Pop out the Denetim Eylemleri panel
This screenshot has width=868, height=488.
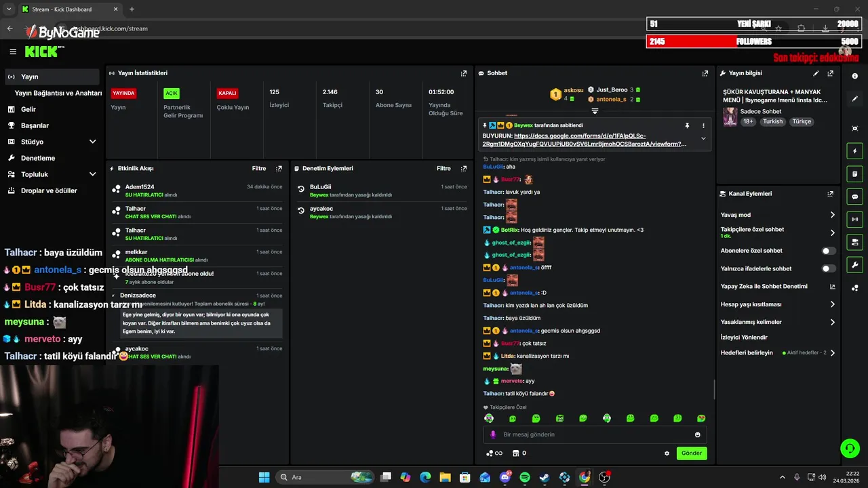tap(464, 168)
